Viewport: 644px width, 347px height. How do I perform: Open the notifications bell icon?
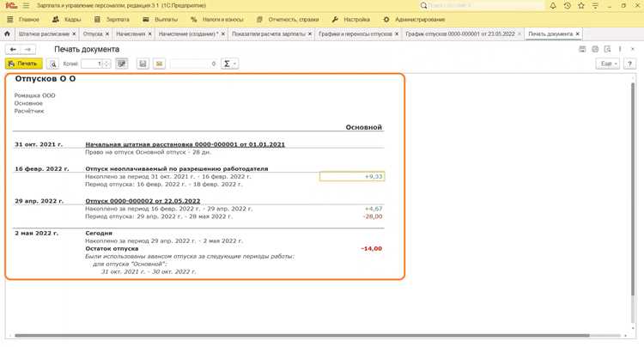click(553, 6)
